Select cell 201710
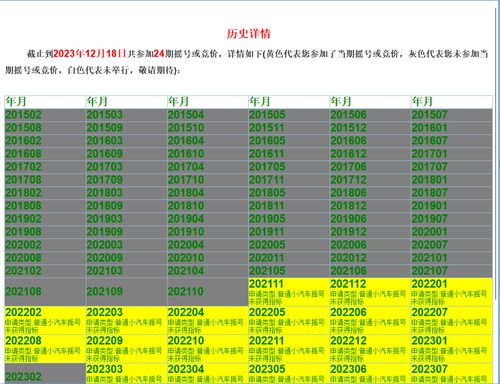Image resolution: width=500 pixels, height=384 pixels. [208, 180]
